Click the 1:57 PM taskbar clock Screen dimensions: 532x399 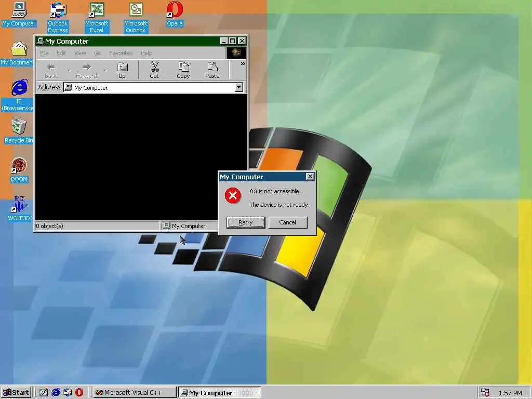click(510, 393)
